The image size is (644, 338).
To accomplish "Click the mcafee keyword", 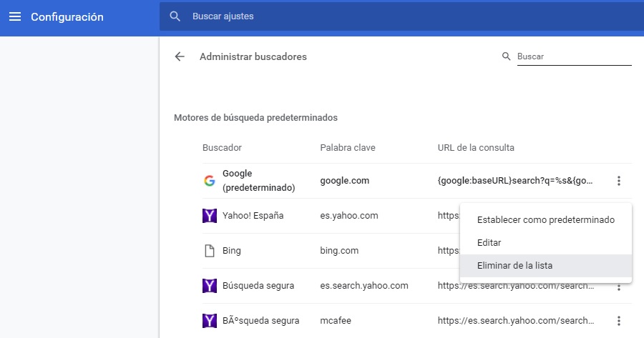I will click(x=336, y=321).
